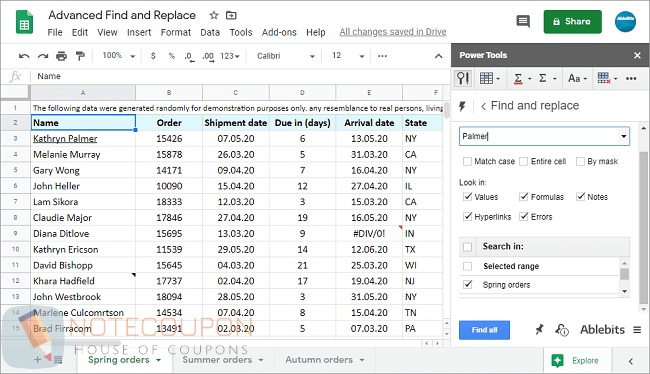This screenshot has width=650, height=374.
Task: Open the all sheets list icon
Action: pyautogui.click(x=58, y=359)
